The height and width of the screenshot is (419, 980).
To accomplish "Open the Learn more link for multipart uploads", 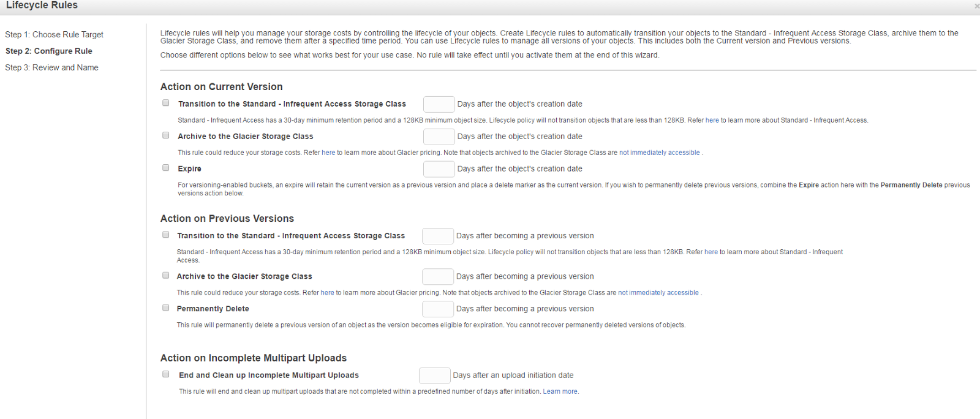I will point(560,392).
